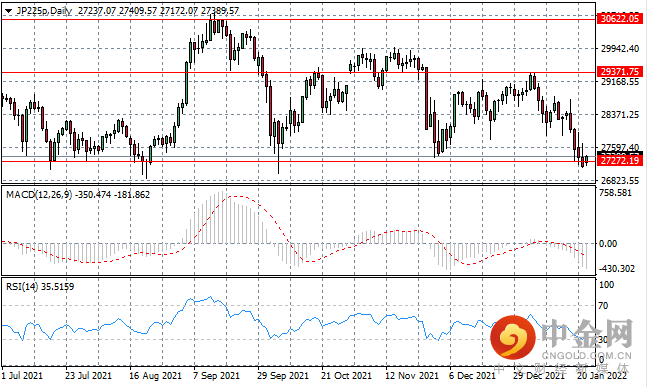The height and width of the screenshot is (387, 647).
Task: Click the 12 Nov 2021 date label
Action: click(x=411, y=376)
